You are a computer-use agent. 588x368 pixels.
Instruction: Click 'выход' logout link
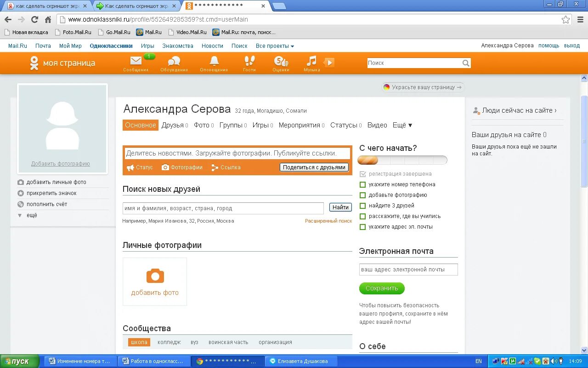click(x=572, y=46)
